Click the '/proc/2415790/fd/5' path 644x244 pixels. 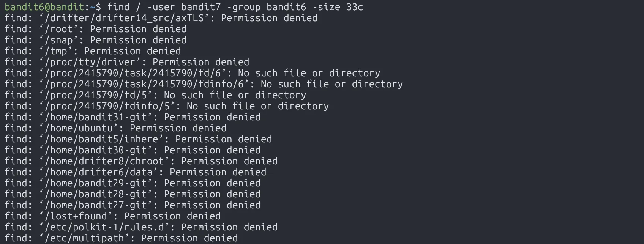pos(98,95)
